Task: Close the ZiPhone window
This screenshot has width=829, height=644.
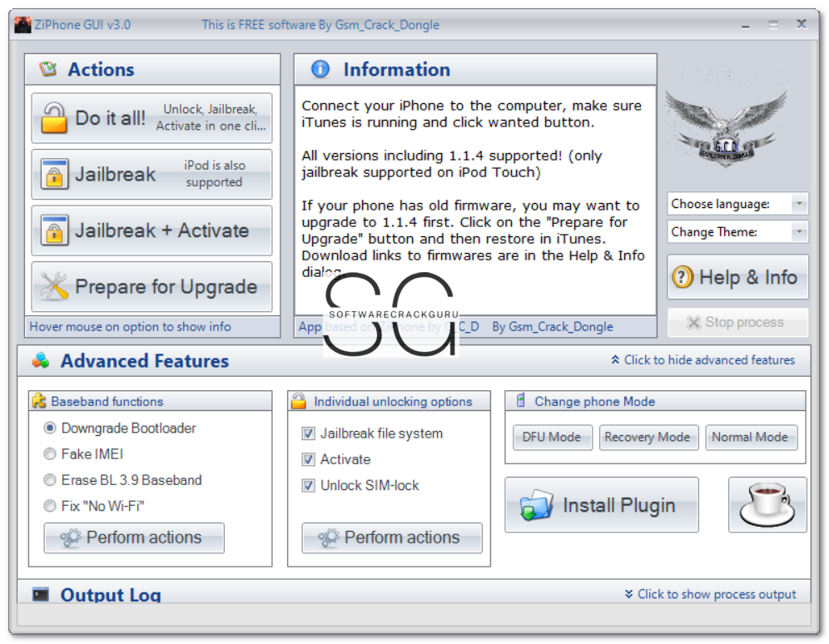Action: coord(802,24)
